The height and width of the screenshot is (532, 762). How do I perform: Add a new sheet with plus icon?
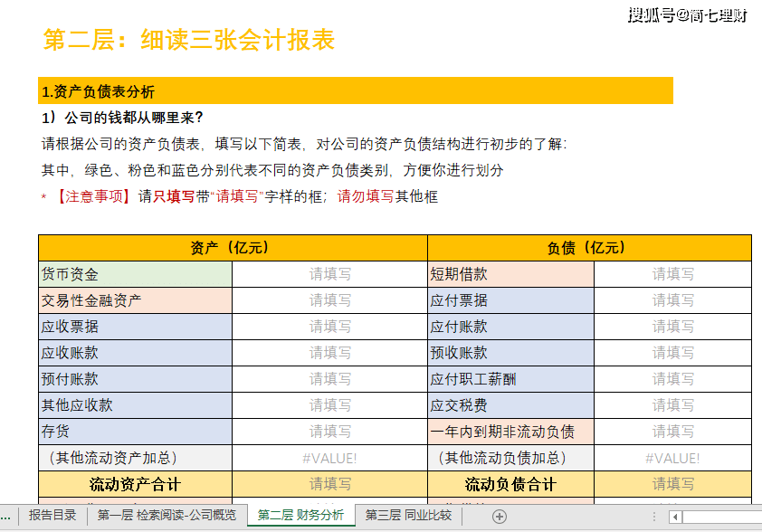[499, 516]
